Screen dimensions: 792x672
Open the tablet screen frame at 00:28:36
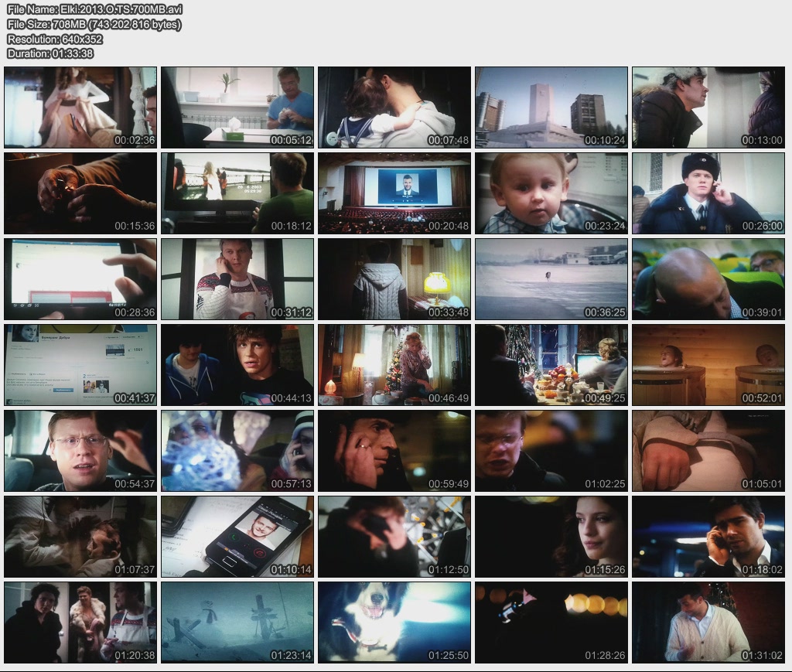point(80,279)
